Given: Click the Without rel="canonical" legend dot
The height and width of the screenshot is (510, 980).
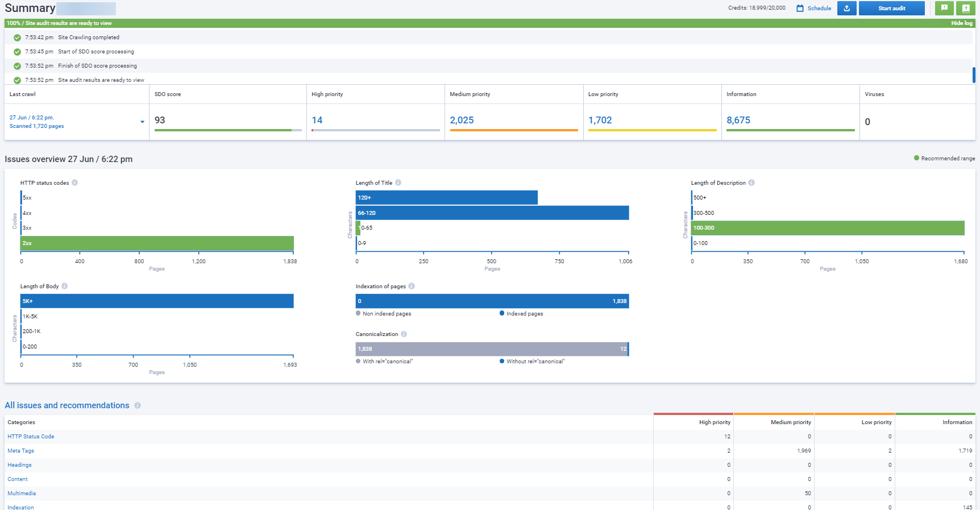Looking at the screenshot, I should (502, 361).
